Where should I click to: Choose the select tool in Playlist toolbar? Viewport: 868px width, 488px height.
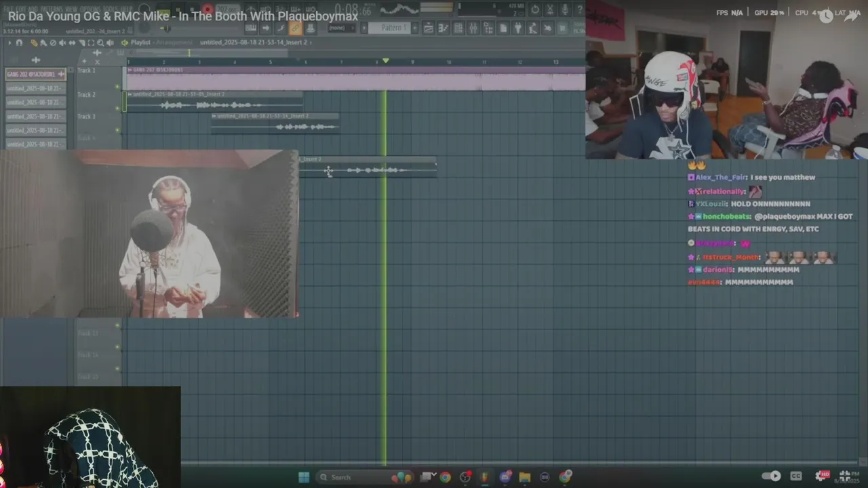[91, 43]
